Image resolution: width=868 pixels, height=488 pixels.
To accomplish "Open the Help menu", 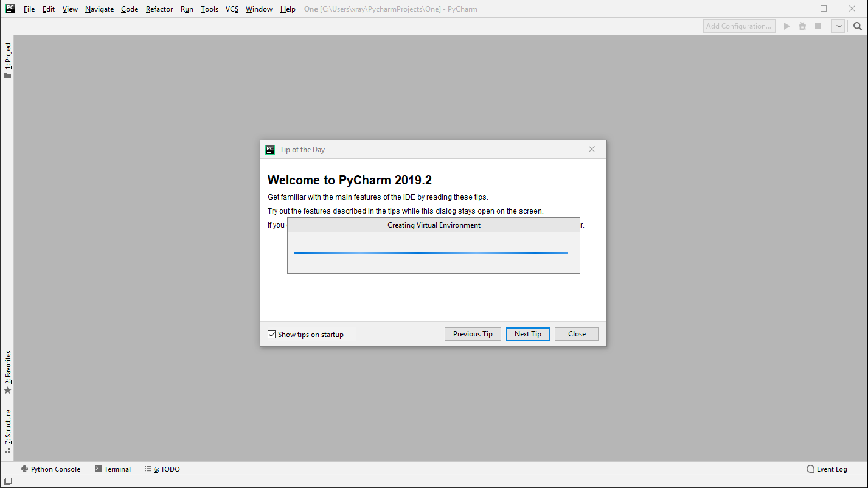I will coord(288,9).
